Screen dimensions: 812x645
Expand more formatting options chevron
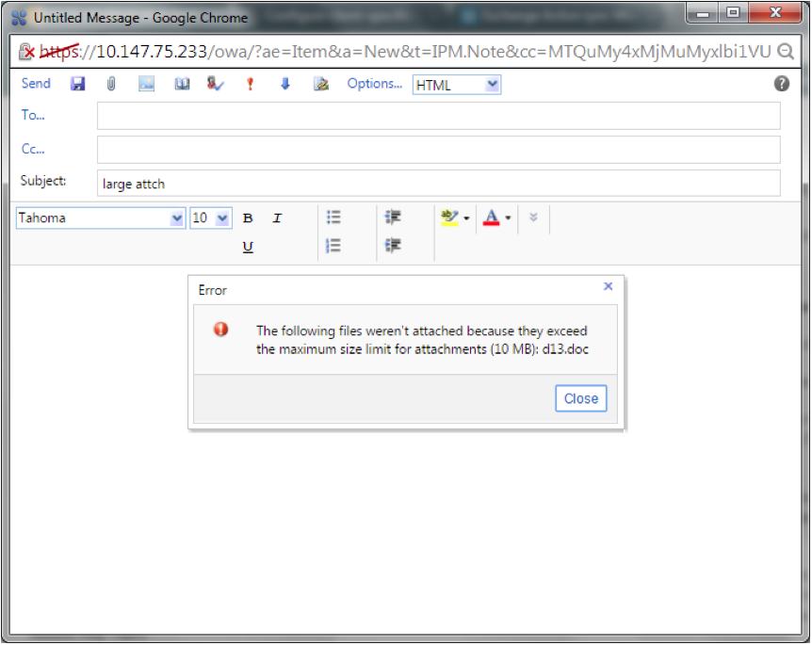click(533, 218)
